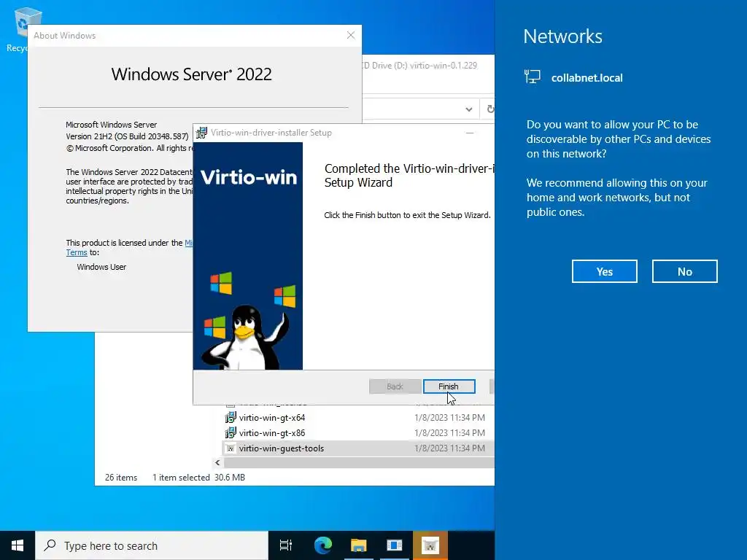
Task: Click the 26 items status bar text
Action: point(121,477)
